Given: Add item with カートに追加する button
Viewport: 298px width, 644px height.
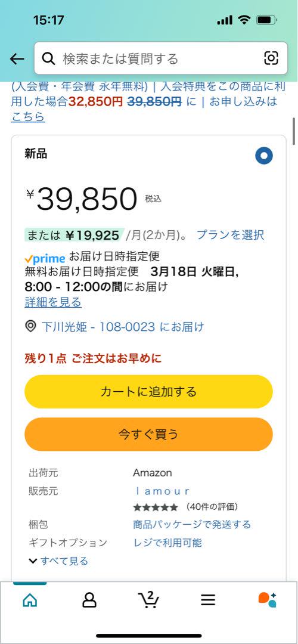Looking at the screenshot, I should pyautogui.click(x=148, y=391).
